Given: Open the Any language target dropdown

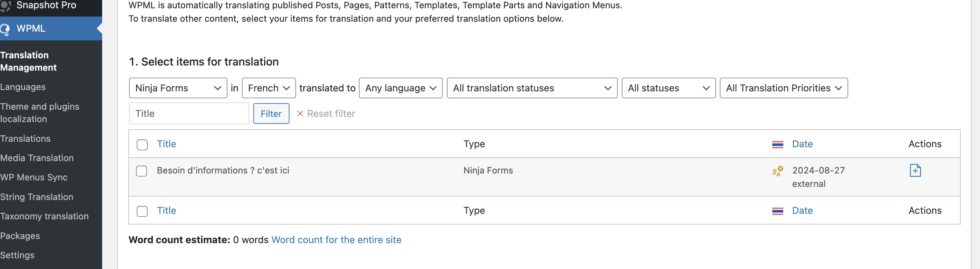Looking at the screenshot, I should coord(401,88).
